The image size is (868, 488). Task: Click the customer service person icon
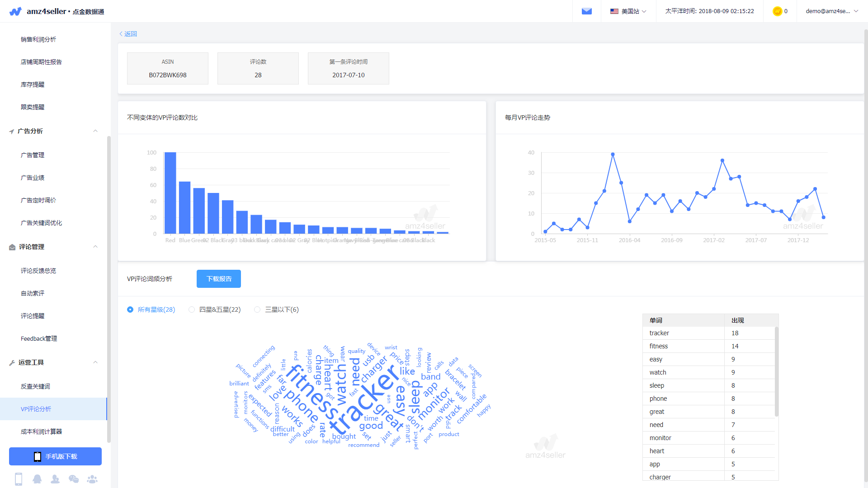55,479
